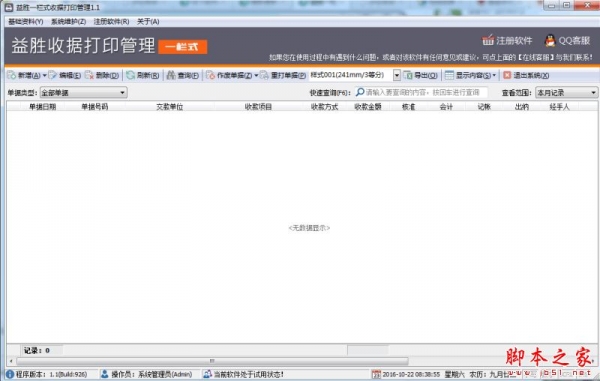Click the 删除 (Delete) toolbar button

click(x=102, y=75)
